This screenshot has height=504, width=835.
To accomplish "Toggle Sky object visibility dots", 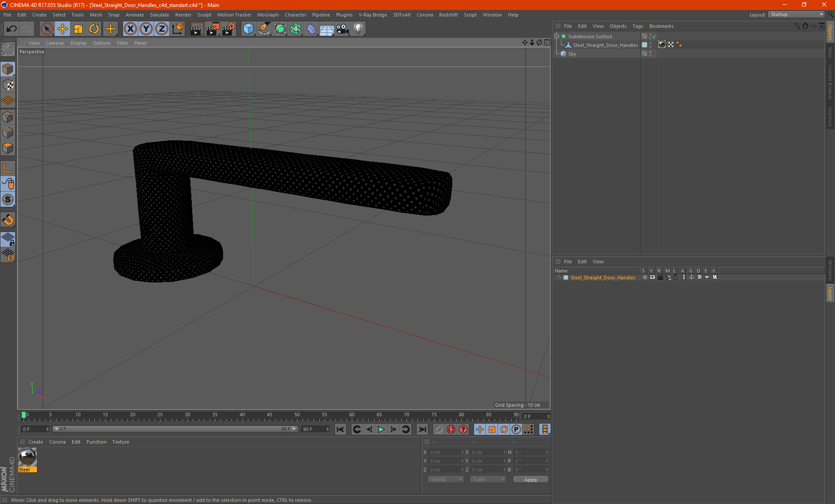I will point(651,53).
